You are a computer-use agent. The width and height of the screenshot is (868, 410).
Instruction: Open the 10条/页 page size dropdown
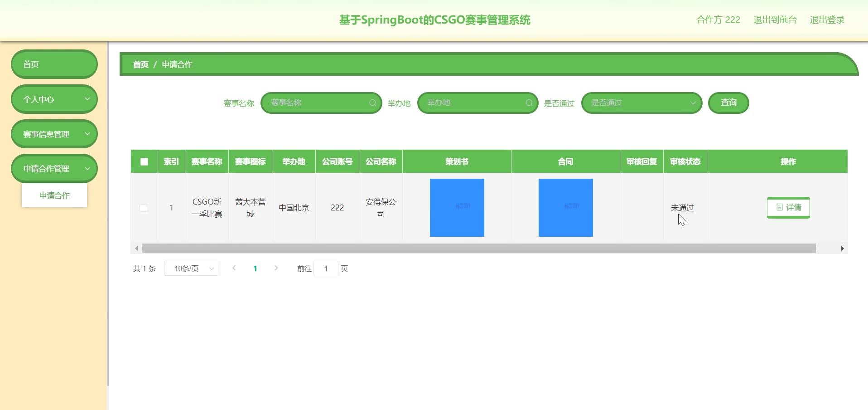point(191,268)
